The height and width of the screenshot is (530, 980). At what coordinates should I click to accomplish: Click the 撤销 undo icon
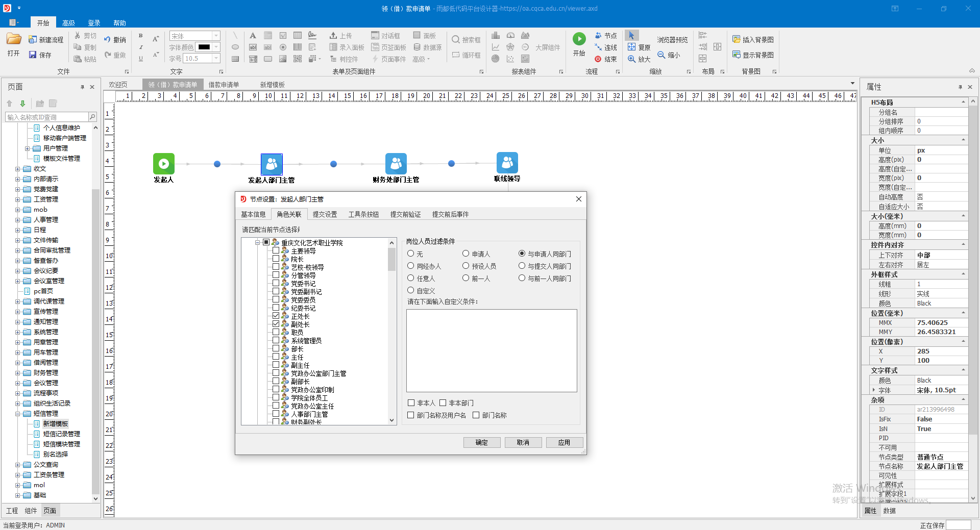pos(107,39)
